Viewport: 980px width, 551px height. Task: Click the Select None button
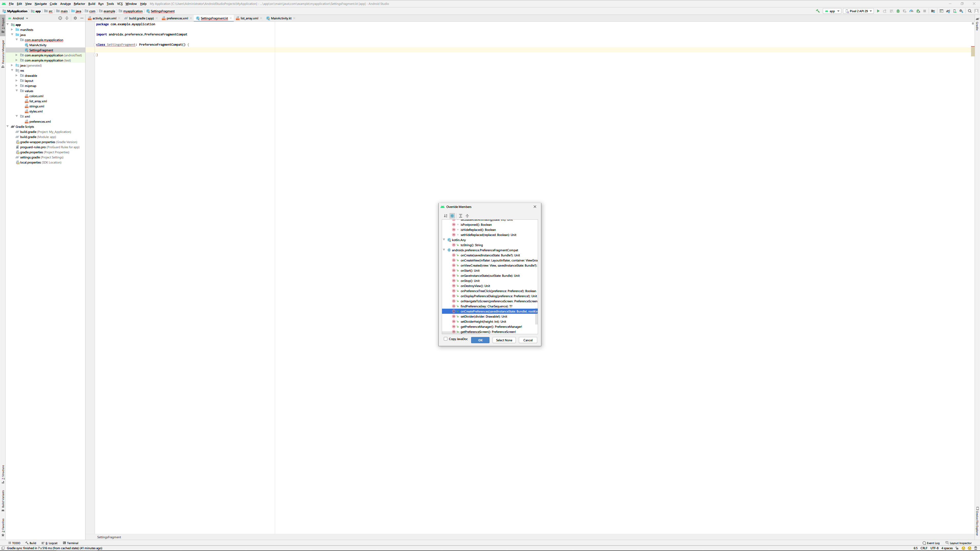[504, 340]
